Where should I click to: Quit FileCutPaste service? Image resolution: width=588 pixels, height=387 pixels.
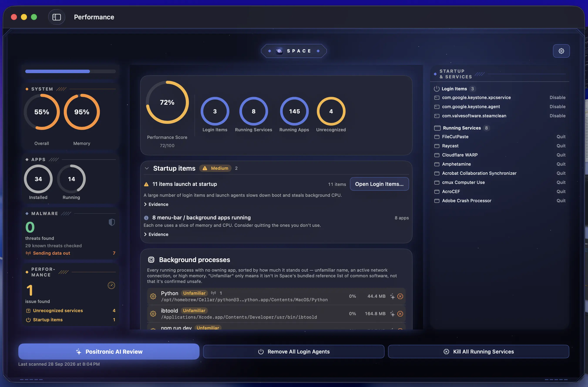tap(561, 137)
